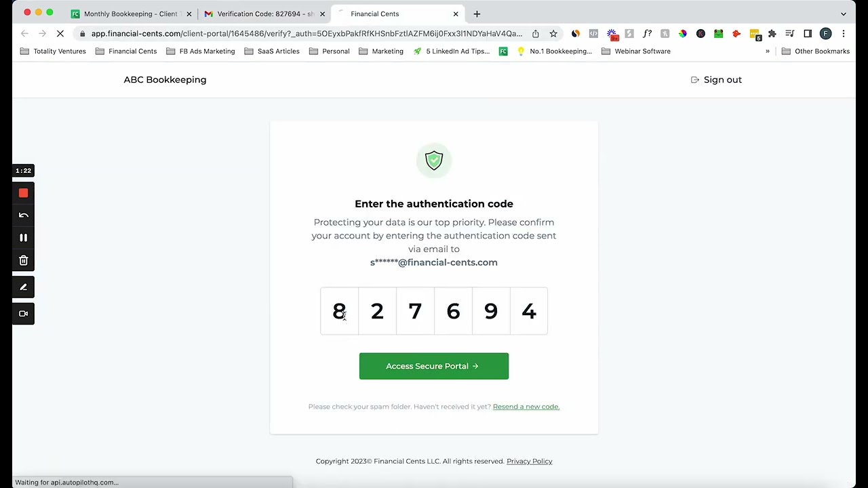868x488 pixels.
Task: Expand hidden bookmarks with double chevron
Action: pos(768,52)
